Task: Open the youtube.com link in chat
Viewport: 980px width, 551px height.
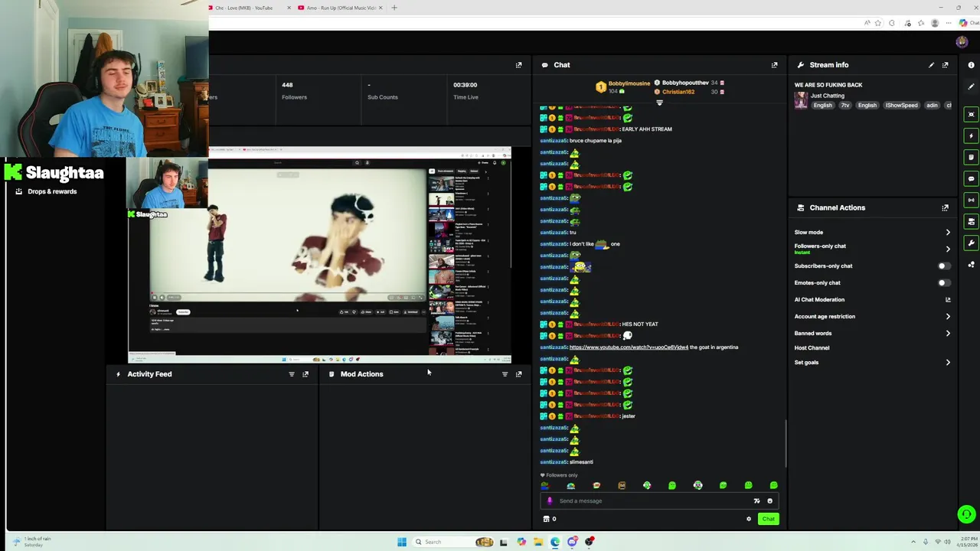Action: (x=629, y=347)
